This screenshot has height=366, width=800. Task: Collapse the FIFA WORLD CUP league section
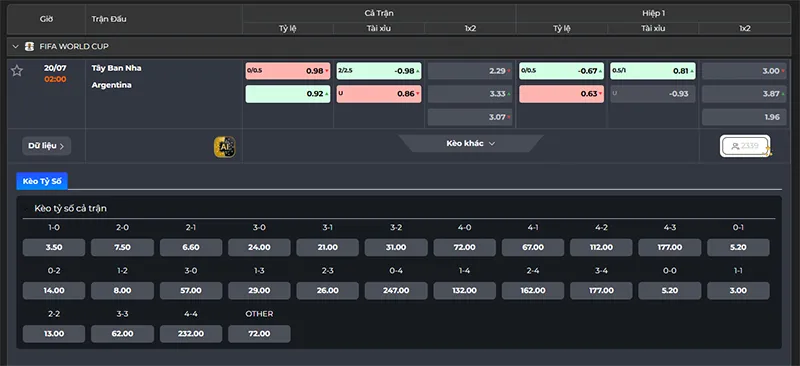15,46
